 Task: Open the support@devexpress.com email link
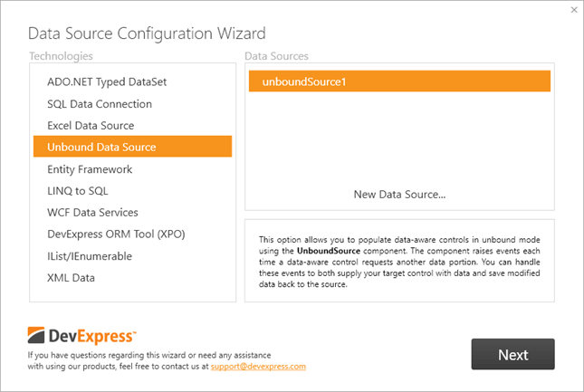258,367
